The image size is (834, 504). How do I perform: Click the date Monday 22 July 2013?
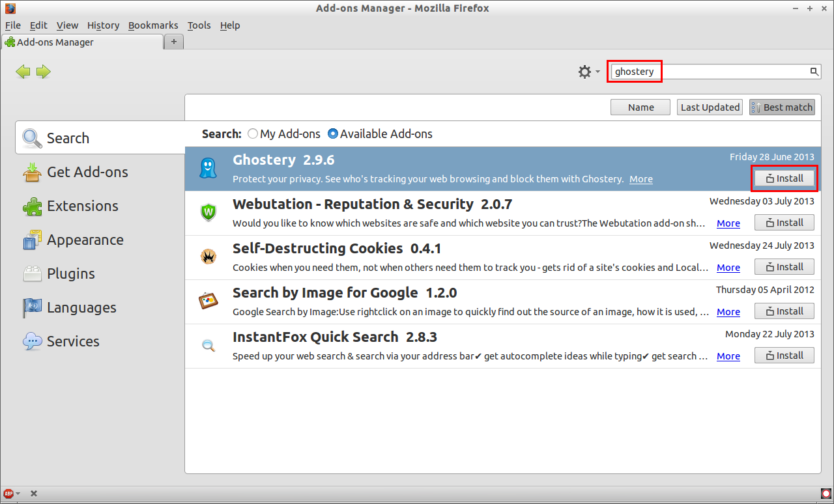coord(769,334)
